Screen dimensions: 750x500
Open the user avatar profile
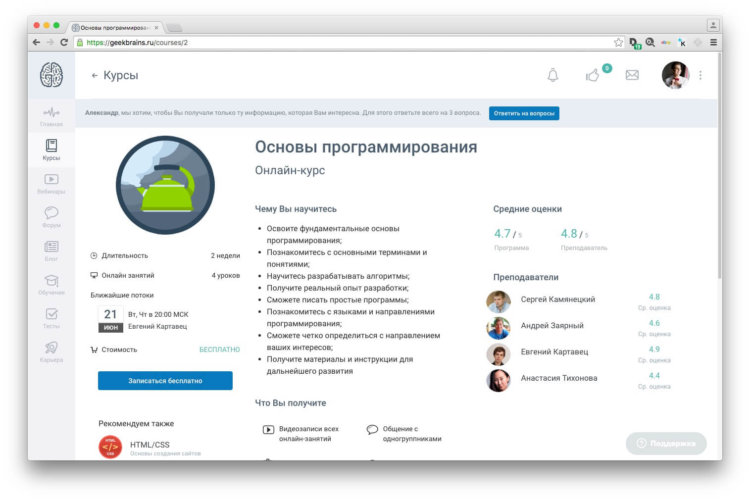tap(675, 75)
